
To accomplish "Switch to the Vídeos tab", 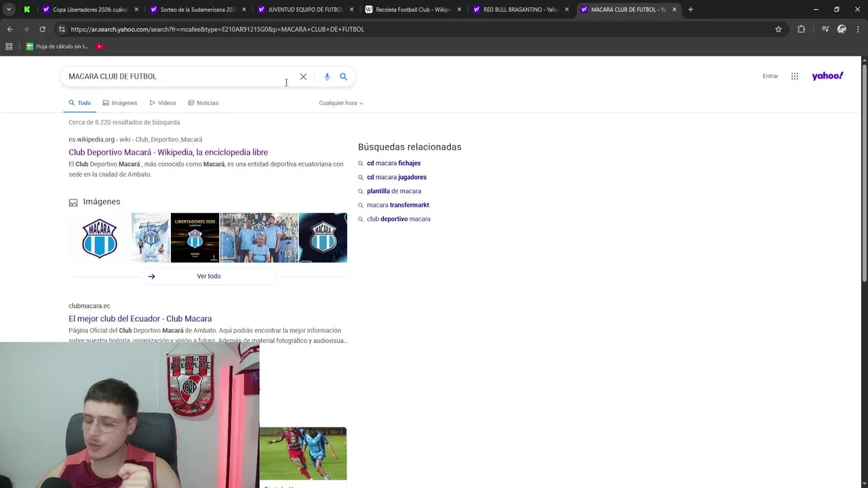I will 163,103.
